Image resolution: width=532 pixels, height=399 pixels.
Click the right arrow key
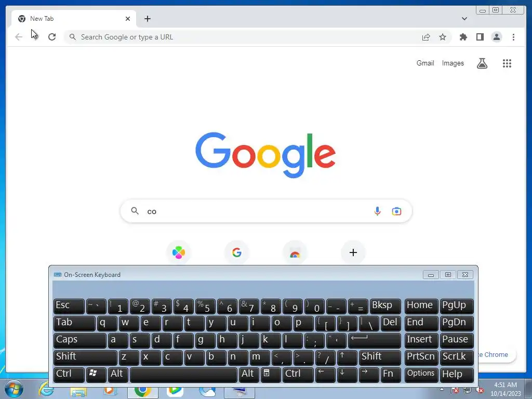pos(369,375)
